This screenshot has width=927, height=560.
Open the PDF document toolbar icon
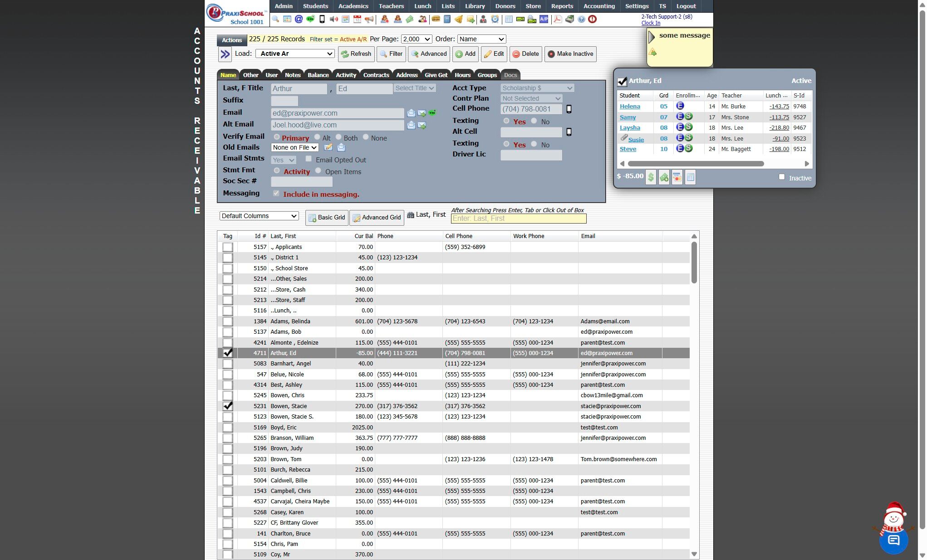[x=558, y=19]
